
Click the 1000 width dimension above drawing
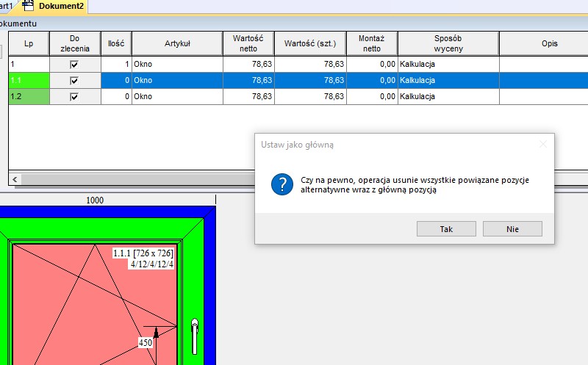[95, 200]
